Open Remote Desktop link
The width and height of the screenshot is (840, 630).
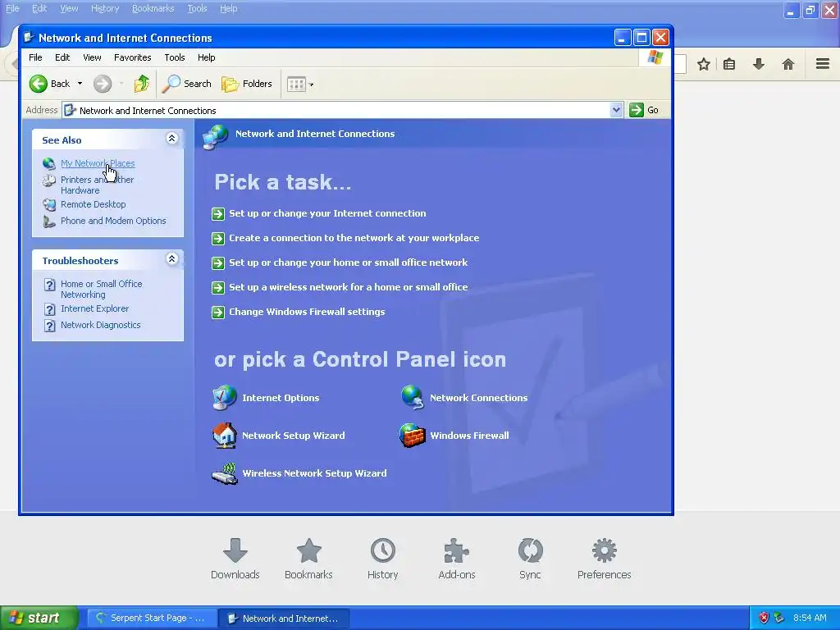click(x=94, y=204)
